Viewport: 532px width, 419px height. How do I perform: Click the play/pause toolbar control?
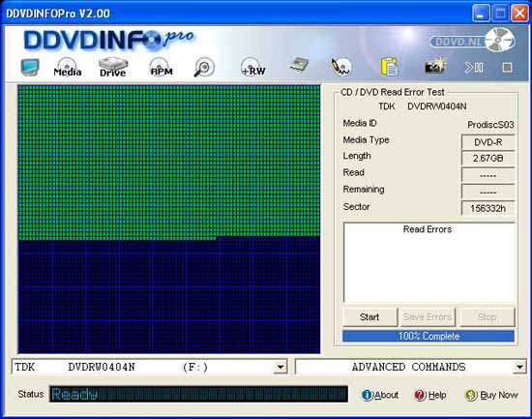coord(474,68)
